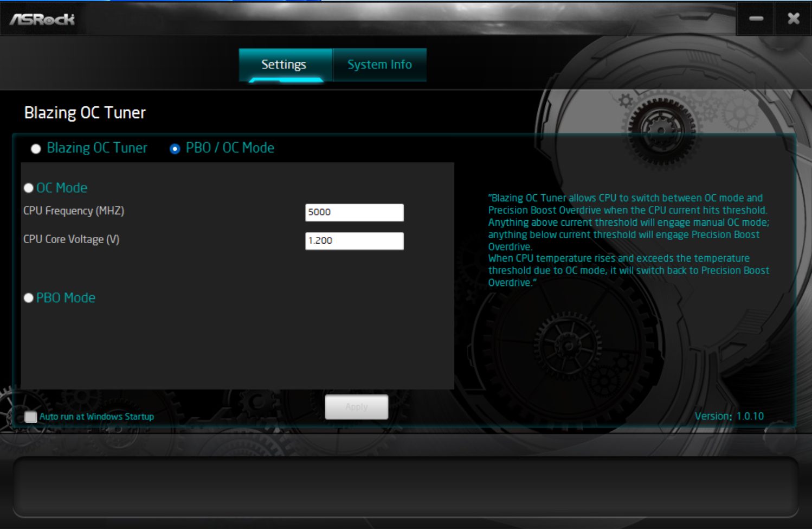812x529 pixels.
Task: Open the System Info tab
Action: click(379, 65)
